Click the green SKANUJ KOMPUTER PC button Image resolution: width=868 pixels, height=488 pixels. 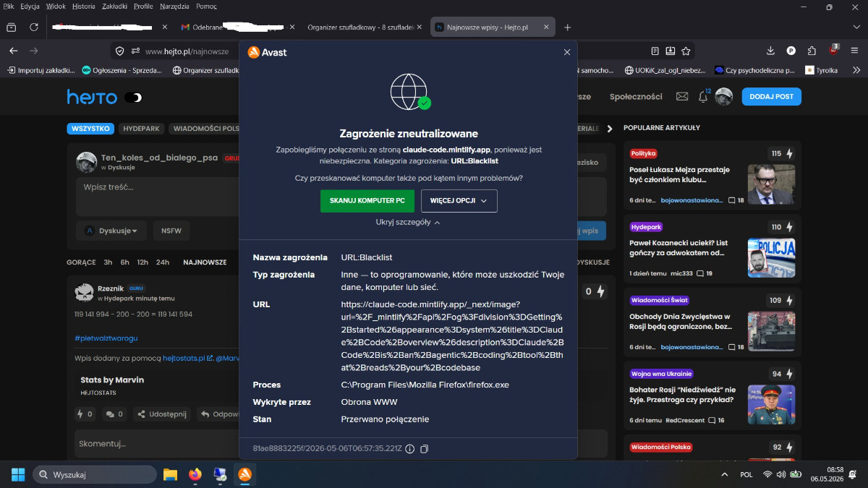367,201
